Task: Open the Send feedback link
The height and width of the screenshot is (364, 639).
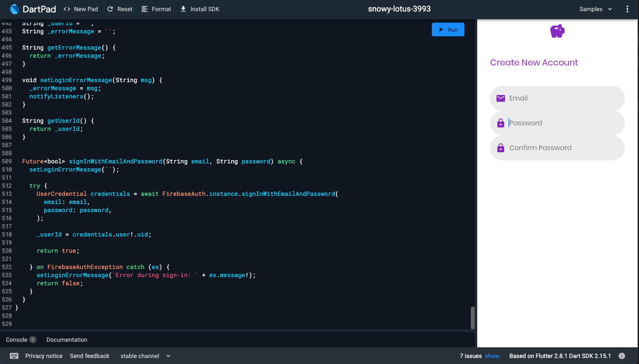Action: [89, 356]
